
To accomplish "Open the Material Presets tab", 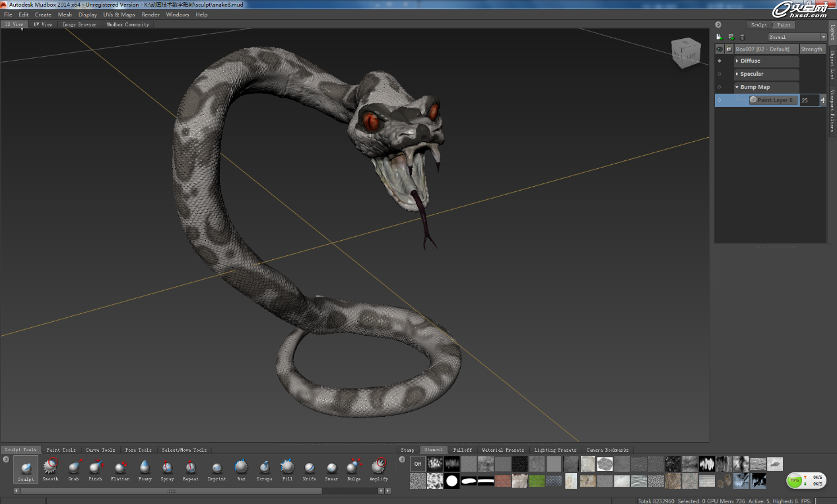I will pos(503,450).
